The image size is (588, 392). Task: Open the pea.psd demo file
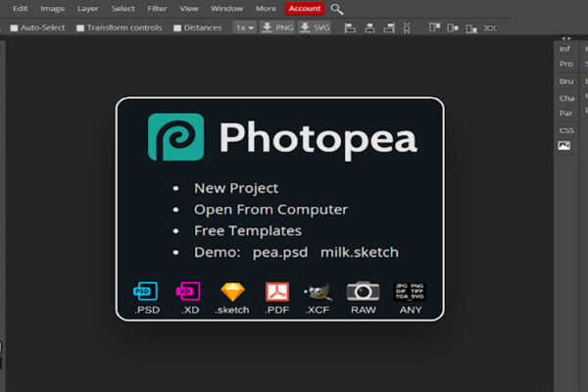point(280,253)
